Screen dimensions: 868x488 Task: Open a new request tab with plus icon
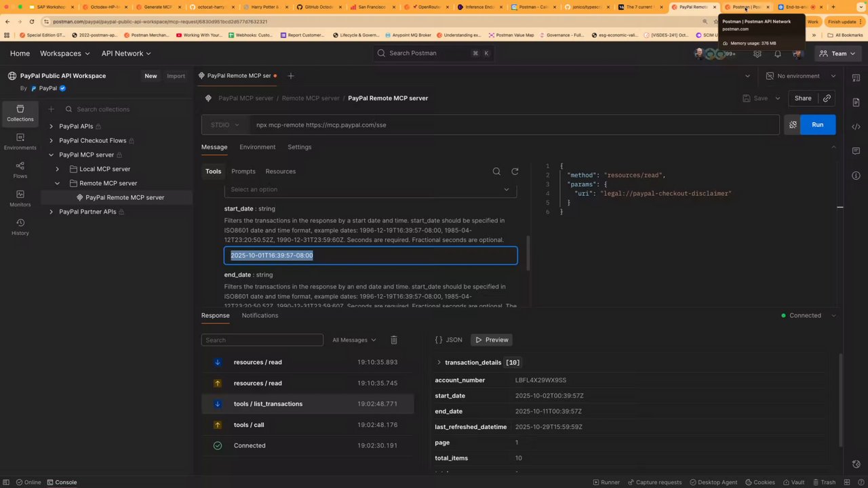point(291,76)
